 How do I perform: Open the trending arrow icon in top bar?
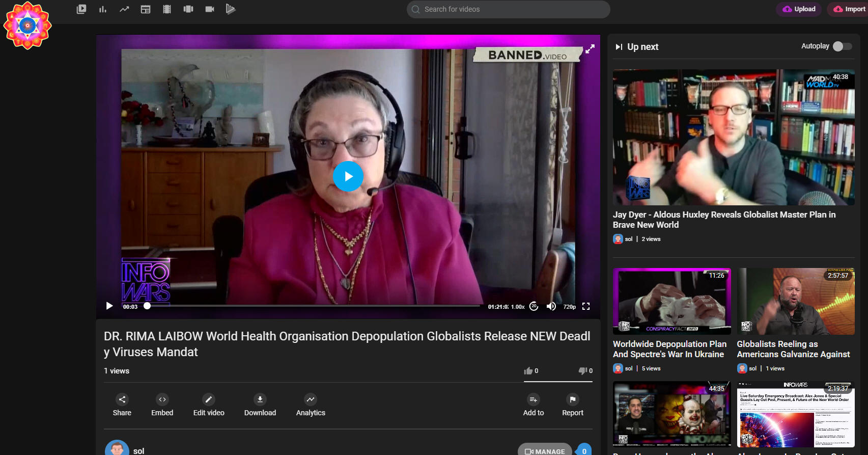pos(124,9)
